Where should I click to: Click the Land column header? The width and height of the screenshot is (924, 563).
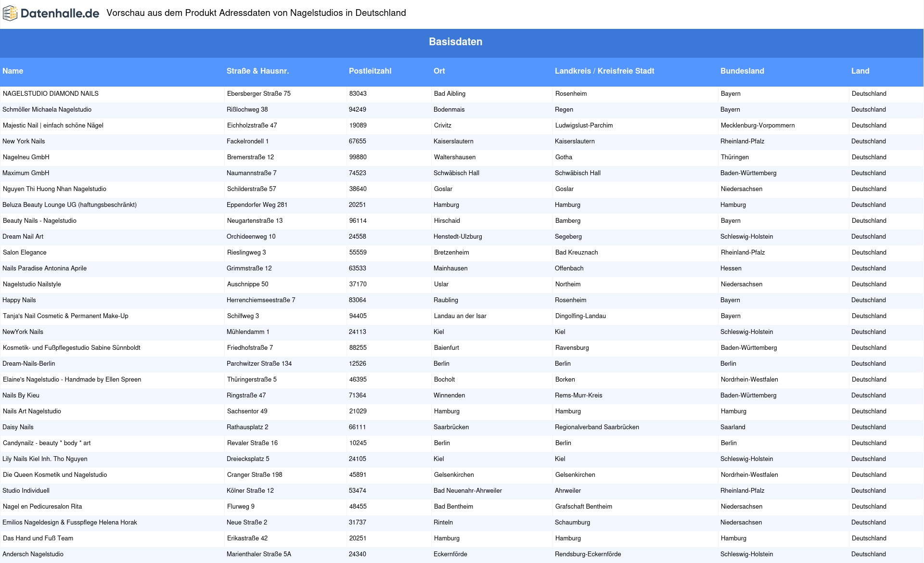(x=860, y=71)
